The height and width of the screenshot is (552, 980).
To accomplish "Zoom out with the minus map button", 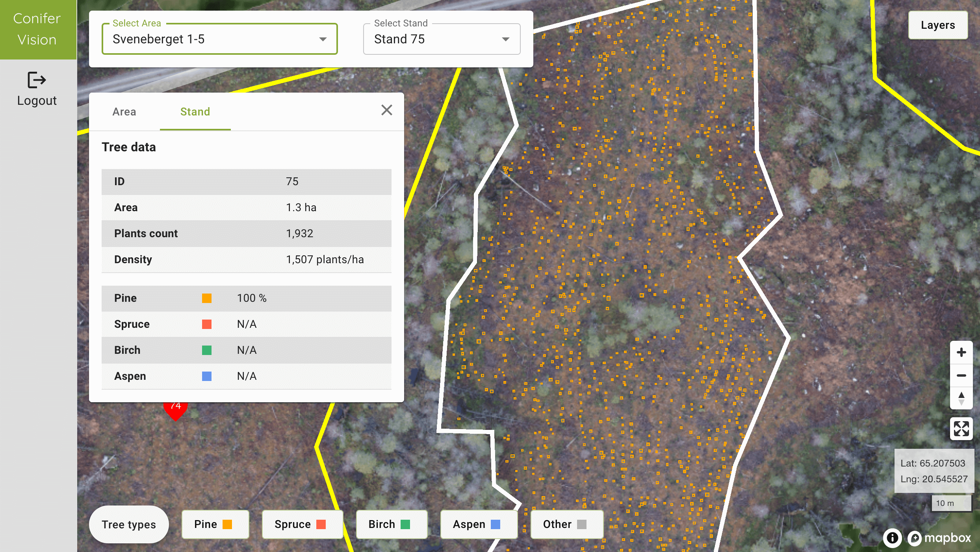I will coord(961,375).
